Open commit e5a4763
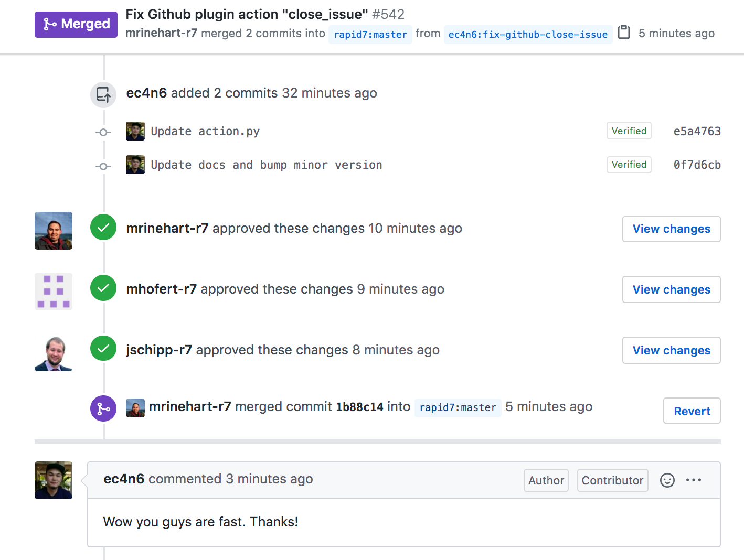This screenshot has width=744, height=560. pyautogui.click(x=697, y=132)
